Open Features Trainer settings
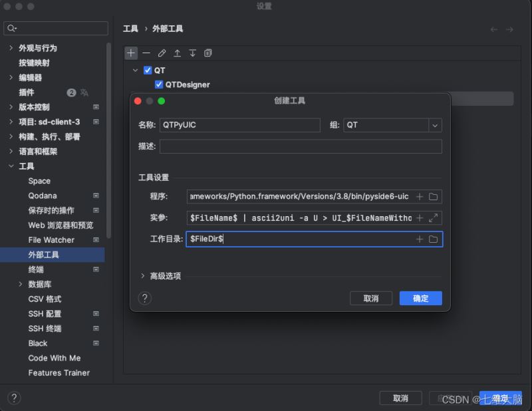Viewport: 532px width, 411px height. 59,372
